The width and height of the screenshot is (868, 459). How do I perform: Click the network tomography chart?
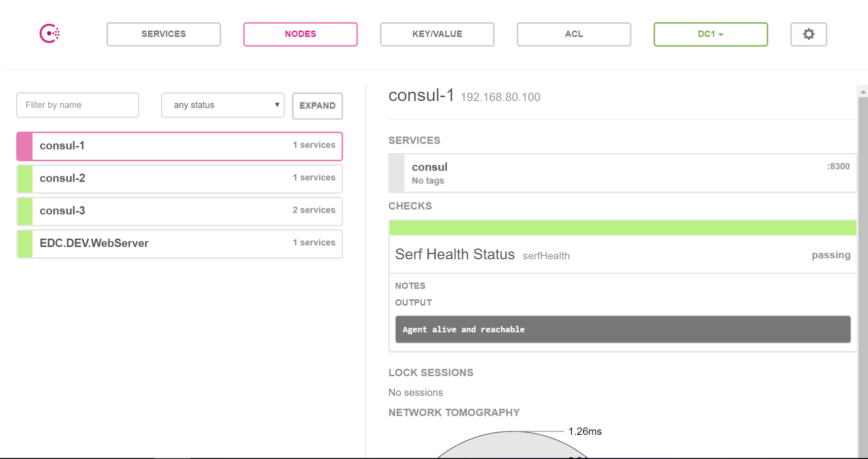click(x=513, y=446)
